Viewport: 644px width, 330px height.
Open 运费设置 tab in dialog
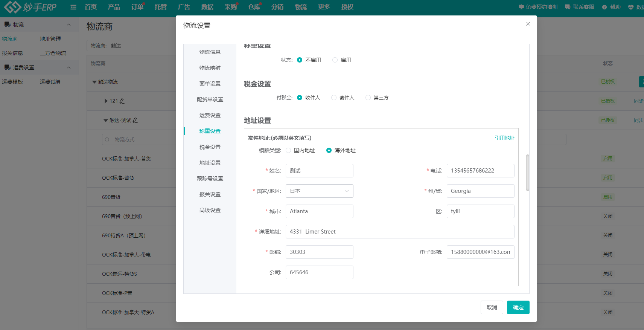pos(210,115)
